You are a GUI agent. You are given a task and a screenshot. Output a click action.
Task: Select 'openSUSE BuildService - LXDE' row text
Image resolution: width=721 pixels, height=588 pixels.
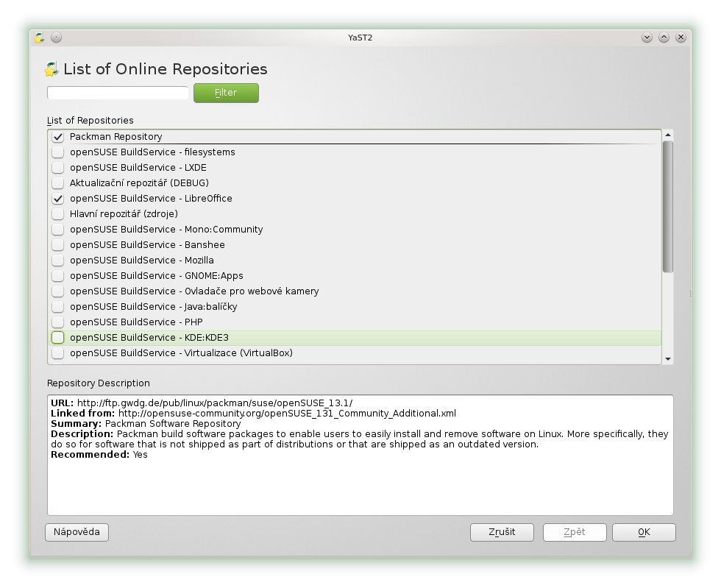point(138,168)
